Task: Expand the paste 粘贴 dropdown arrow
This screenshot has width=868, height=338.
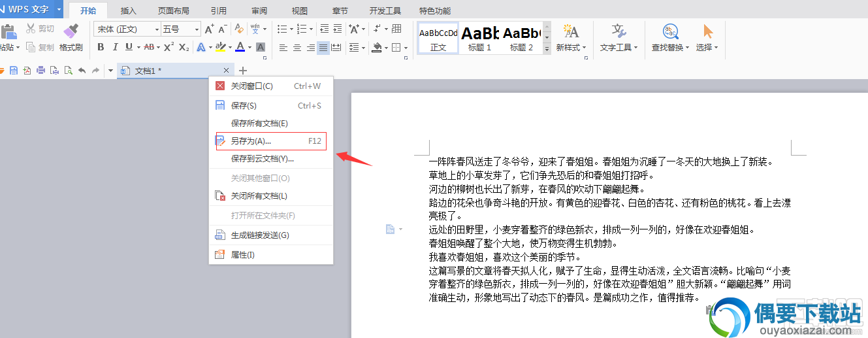Action: 18,48
